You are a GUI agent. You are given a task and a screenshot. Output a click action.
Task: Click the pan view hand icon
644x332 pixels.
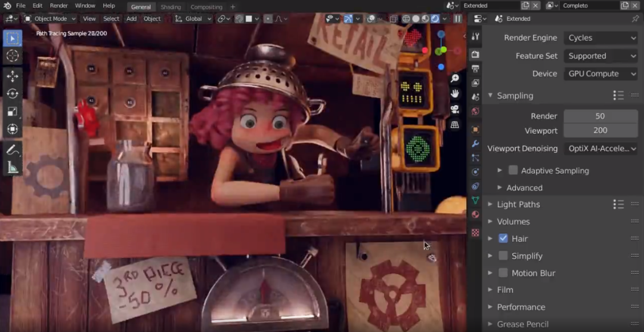454,94
